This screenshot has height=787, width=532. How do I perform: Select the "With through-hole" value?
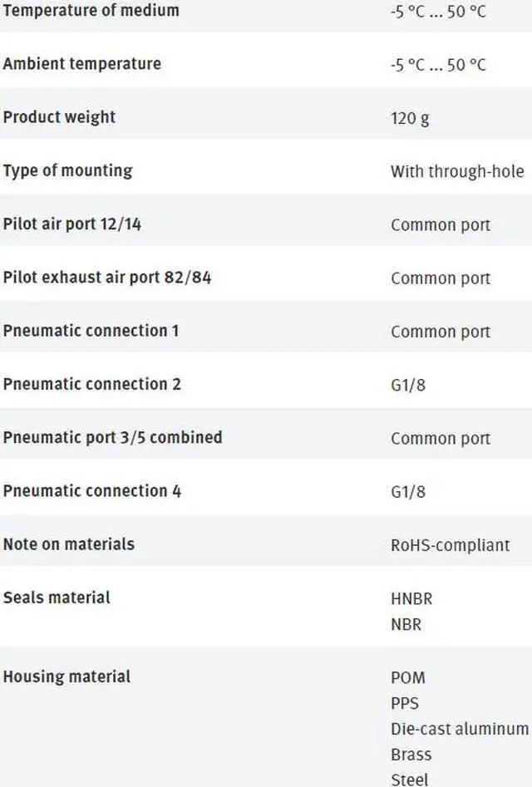[x=457, y=171]
